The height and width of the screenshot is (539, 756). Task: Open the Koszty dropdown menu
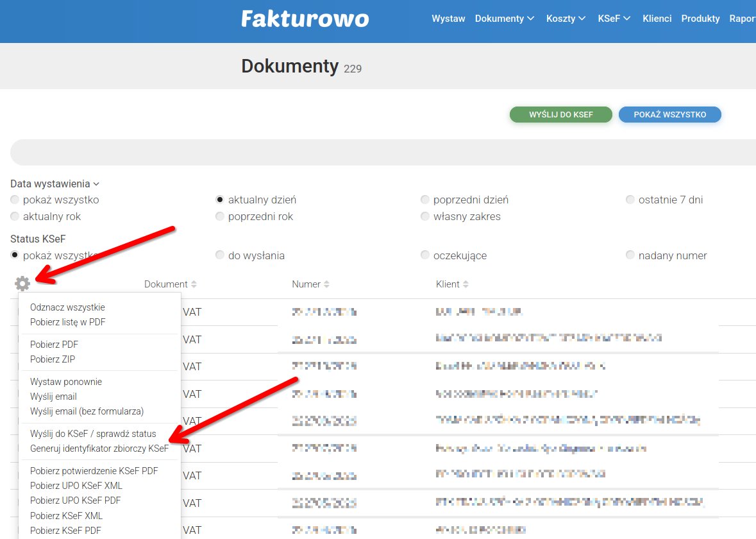566,19
